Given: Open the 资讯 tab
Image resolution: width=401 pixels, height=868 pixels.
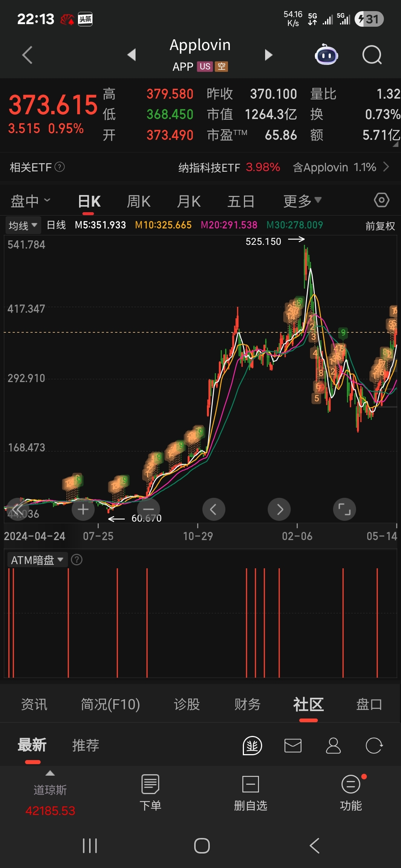Looking at the screenshot, I should [x=34, y=704].
